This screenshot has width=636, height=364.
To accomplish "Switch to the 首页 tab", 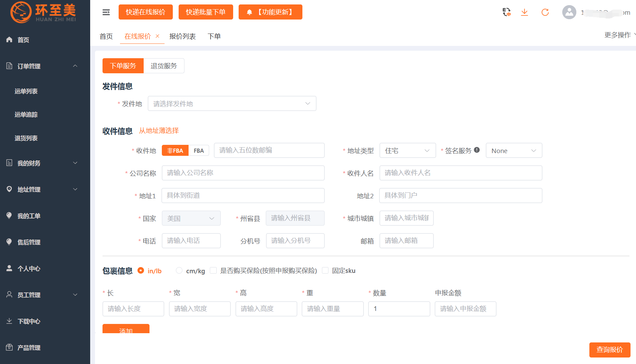I will pyautogui.click(x=106, y=36).
